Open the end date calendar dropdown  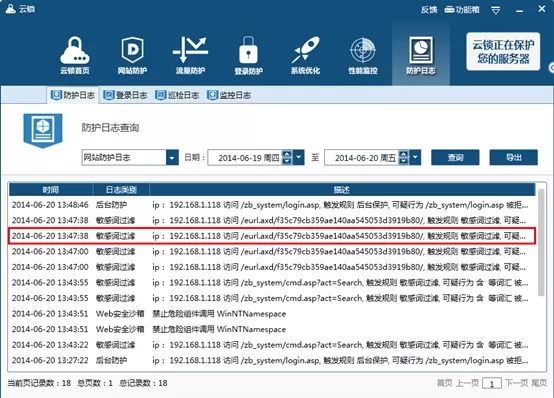pos(415,158)
